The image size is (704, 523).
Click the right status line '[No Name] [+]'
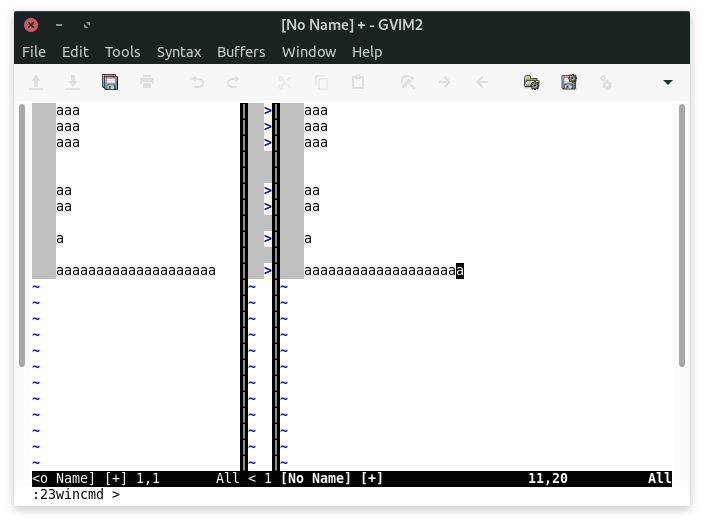(x=331, y=479)
